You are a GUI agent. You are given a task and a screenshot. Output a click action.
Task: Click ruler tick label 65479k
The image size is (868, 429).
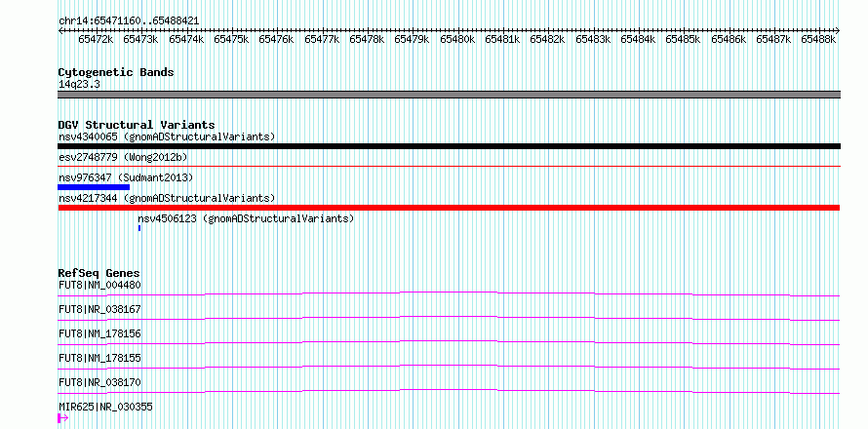pyautogui.click(x=413, y=39)
